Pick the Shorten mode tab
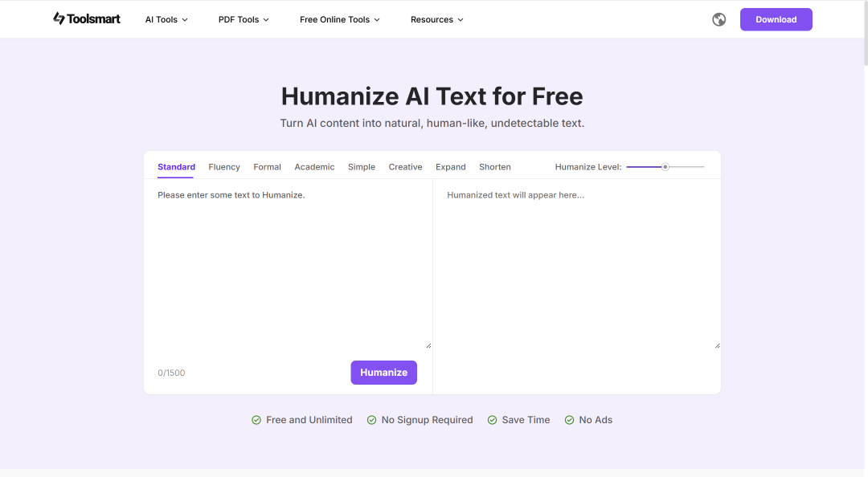868x477 pixels. pyautogui.click(x=495, y=166)
